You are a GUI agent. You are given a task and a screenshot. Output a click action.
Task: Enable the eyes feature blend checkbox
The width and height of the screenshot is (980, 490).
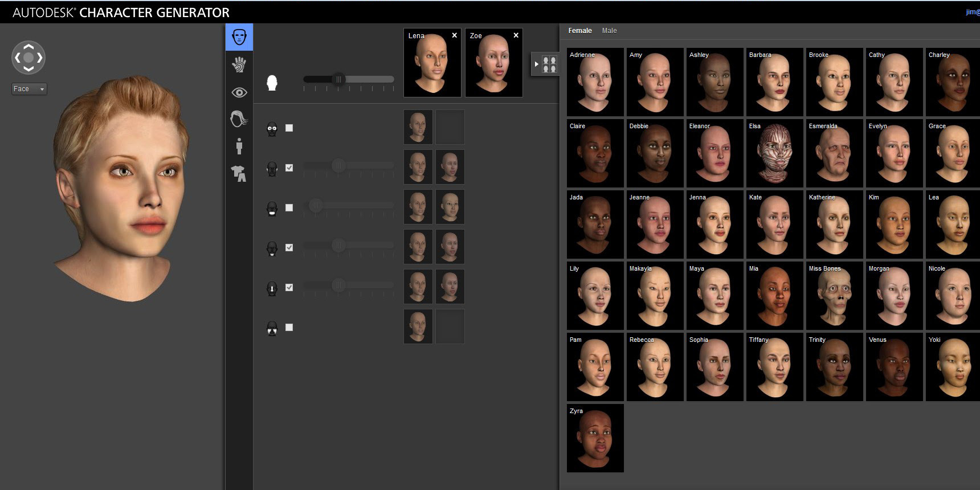point(289,128)
